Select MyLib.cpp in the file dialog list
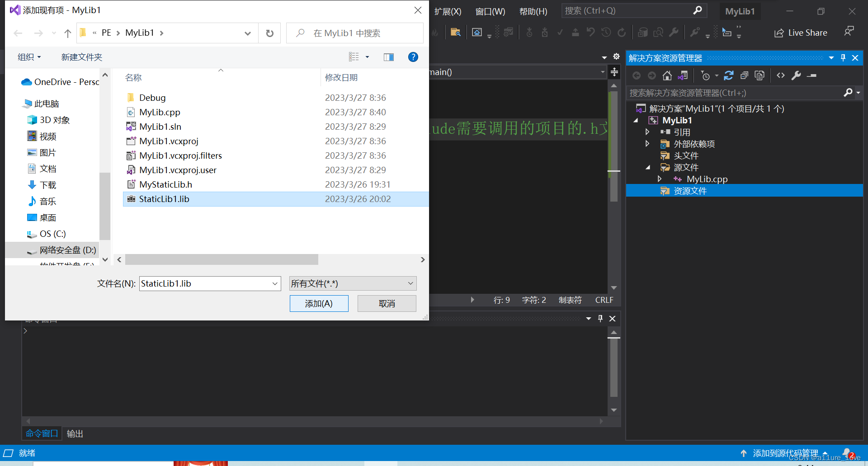Screen dimensions: 868x466 click(160, 112)
